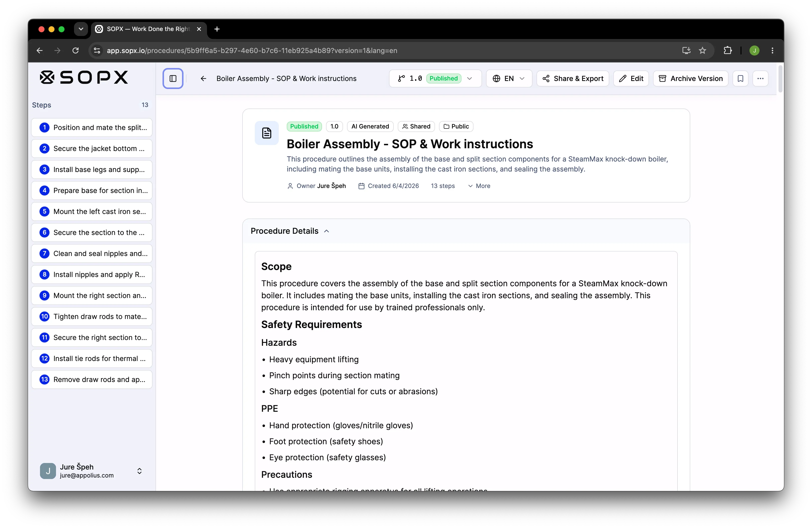Open the tab search dropdown arrow
812x528 pixels.
[81, 29]
